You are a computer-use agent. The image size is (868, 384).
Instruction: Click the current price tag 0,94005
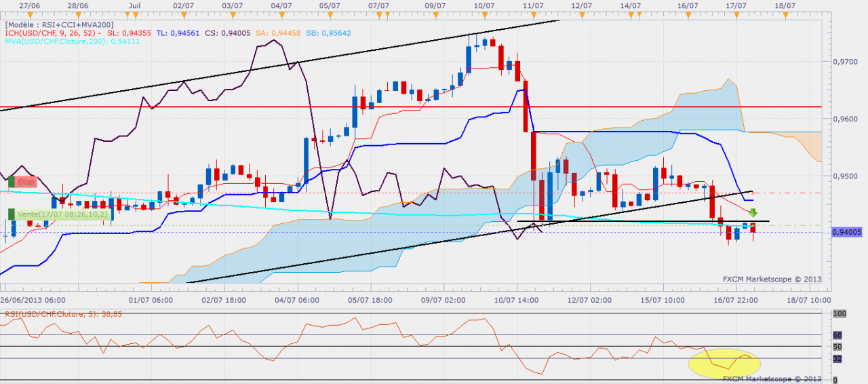(x=846, y=232)
